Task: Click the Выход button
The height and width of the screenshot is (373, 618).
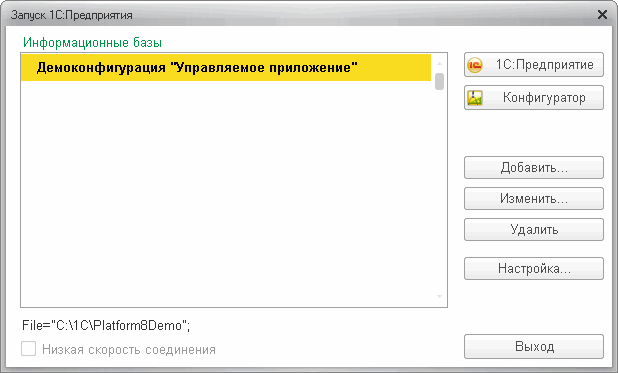Action: [x=534, y=347]
